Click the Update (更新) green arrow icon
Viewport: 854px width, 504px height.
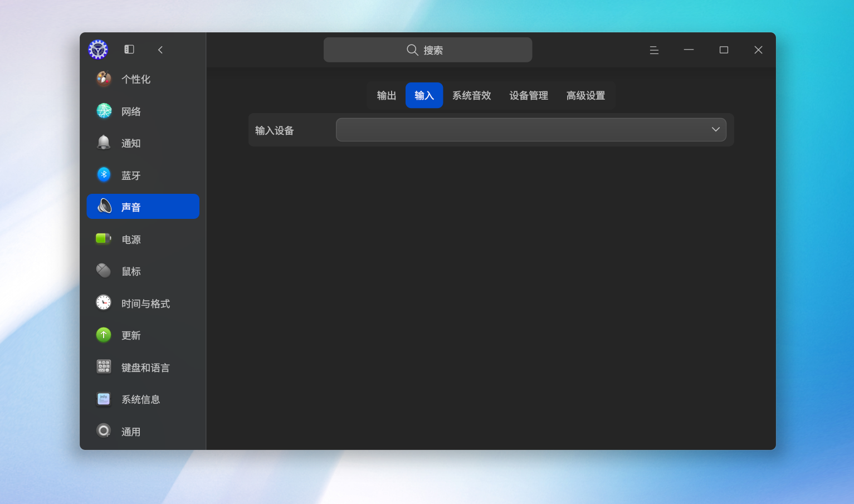[x=104, y=335]
